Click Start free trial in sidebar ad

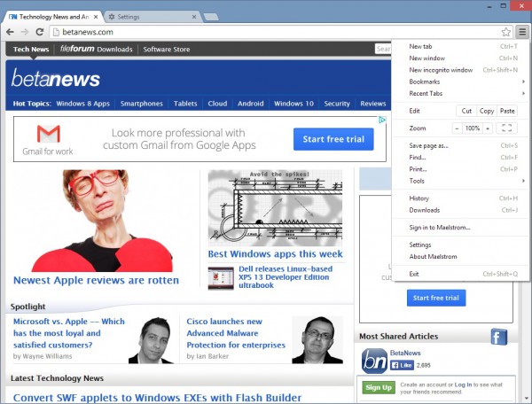click(x=436, y=298)
